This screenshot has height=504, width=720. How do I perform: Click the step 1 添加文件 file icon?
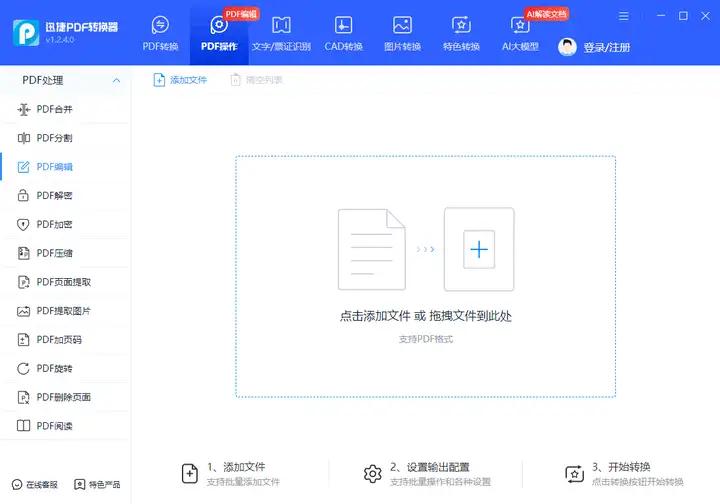pos(190,474)
